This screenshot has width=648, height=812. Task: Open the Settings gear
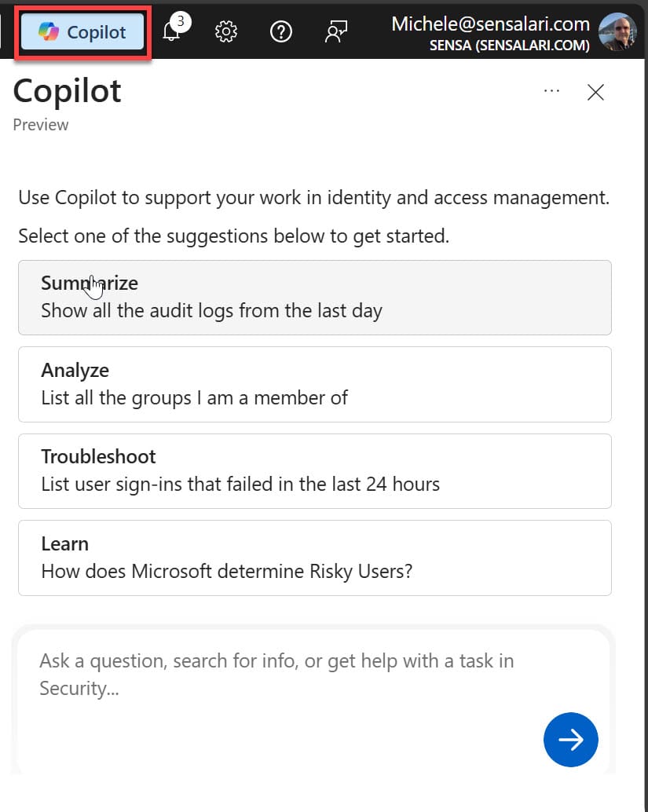[226, 32]
